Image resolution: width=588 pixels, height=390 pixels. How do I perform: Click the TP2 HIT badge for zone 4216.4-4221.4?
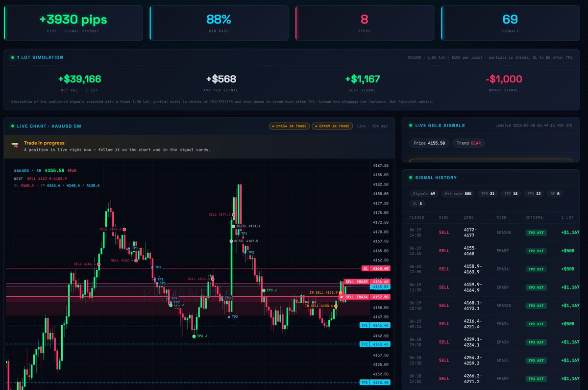point(536,324)
